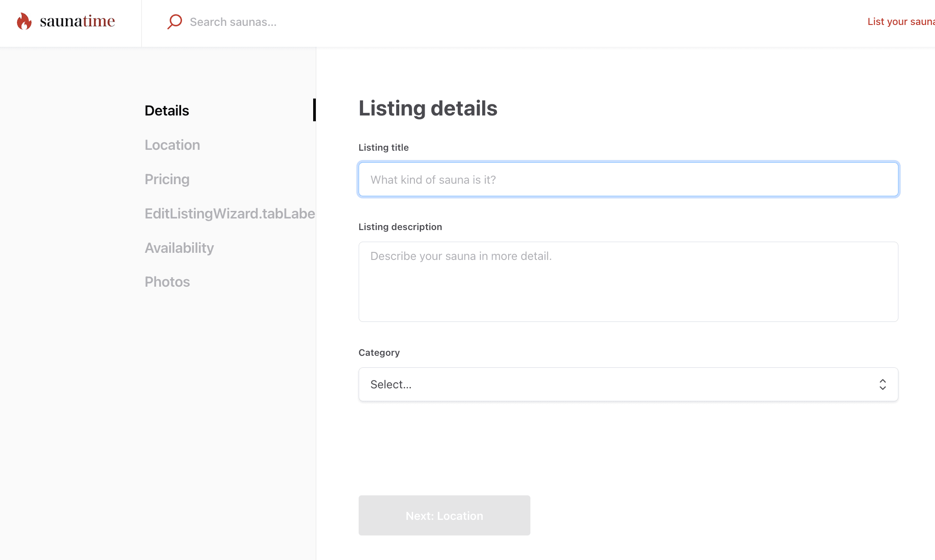
Task: Click the Category field label
Action: click(x=379, y=353)
